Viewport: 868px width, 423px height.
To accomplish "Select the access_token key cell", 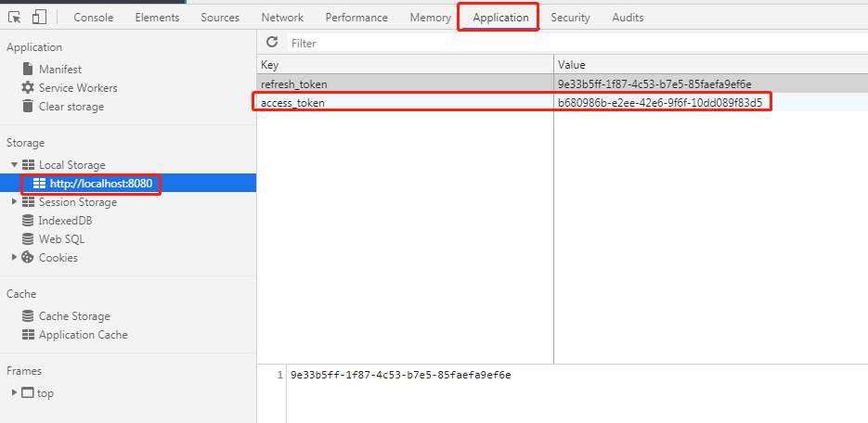I will 405,102.
